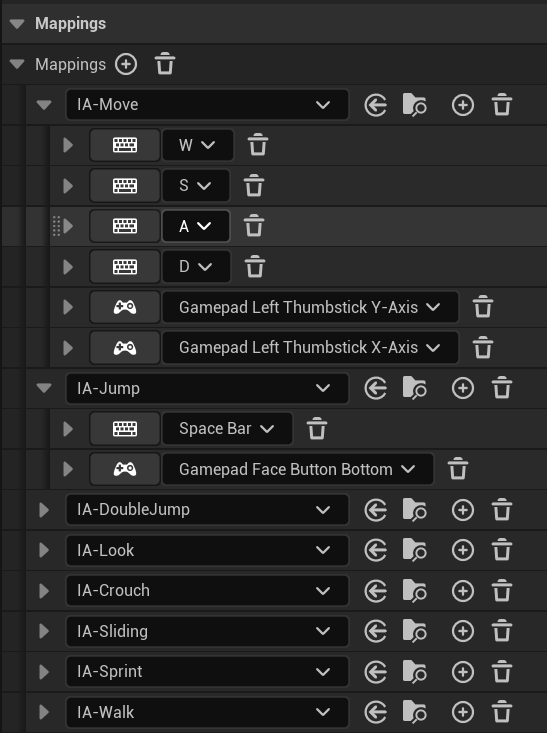Collapse the inner Mappings array
The height and width of the screenshot is (733, 547).
17,64
